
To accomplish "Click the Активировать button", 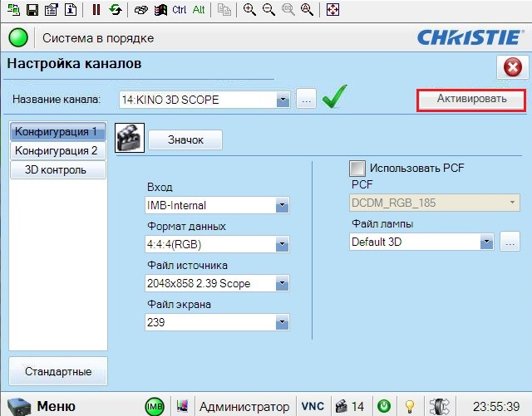I will click(471, 99).
